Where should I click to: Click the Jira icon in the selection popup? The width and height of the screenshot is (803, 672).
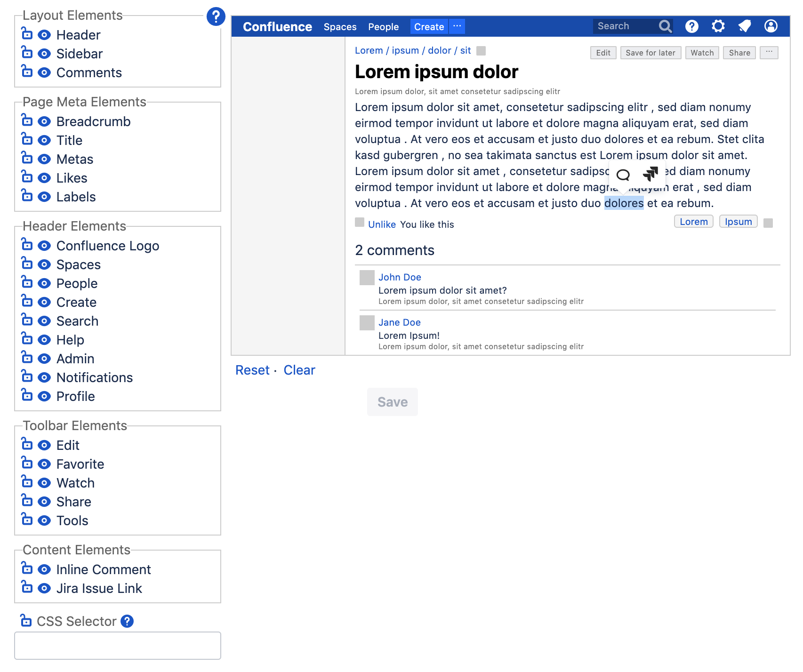pyautogui.click(x=650, y=175)
